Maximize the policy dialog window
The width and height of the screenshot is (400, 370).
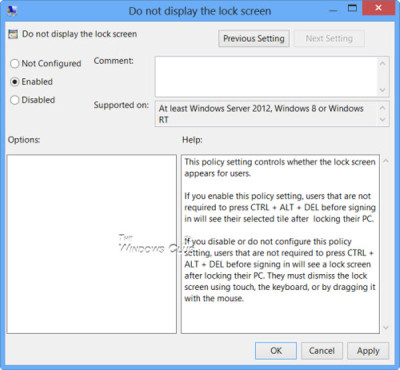[x=352, y=9]
